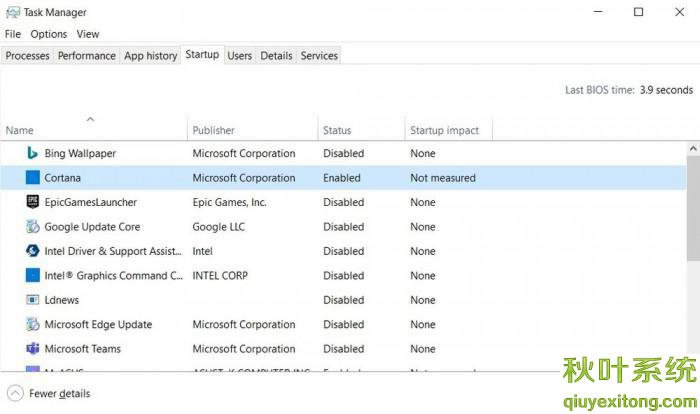This screenshot has width=700, height=414.
Task: Switch to the App history tab
Action: tap(150, 56)
